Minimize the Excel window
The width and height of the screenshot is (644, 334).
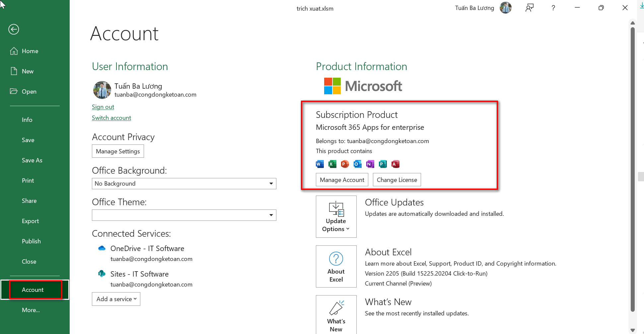click(577, 8)
